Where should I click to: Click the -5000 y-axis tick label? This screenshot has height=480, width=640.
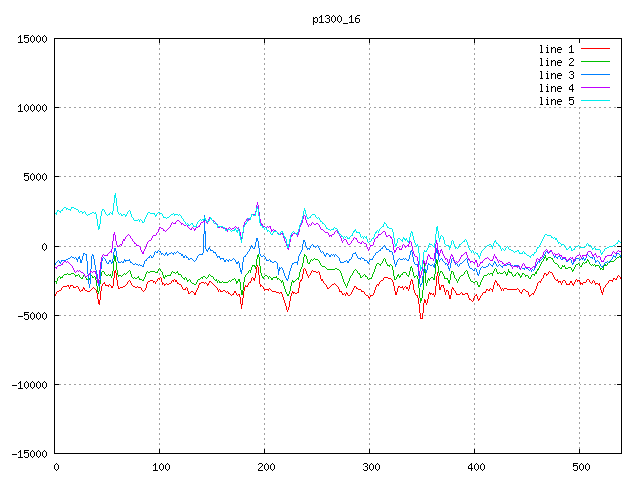pos(31,315)
